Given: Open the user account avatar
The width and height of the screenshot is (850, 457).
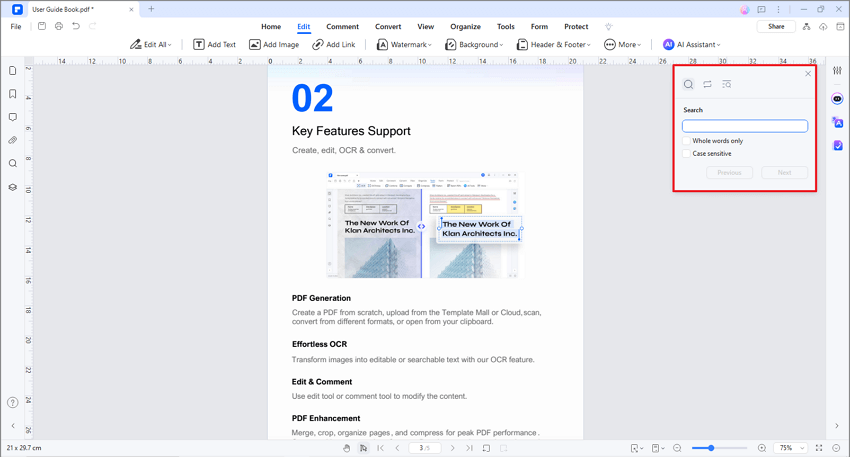Looking at the screenshot, I should pyautogui.click(x=745, y=9).
